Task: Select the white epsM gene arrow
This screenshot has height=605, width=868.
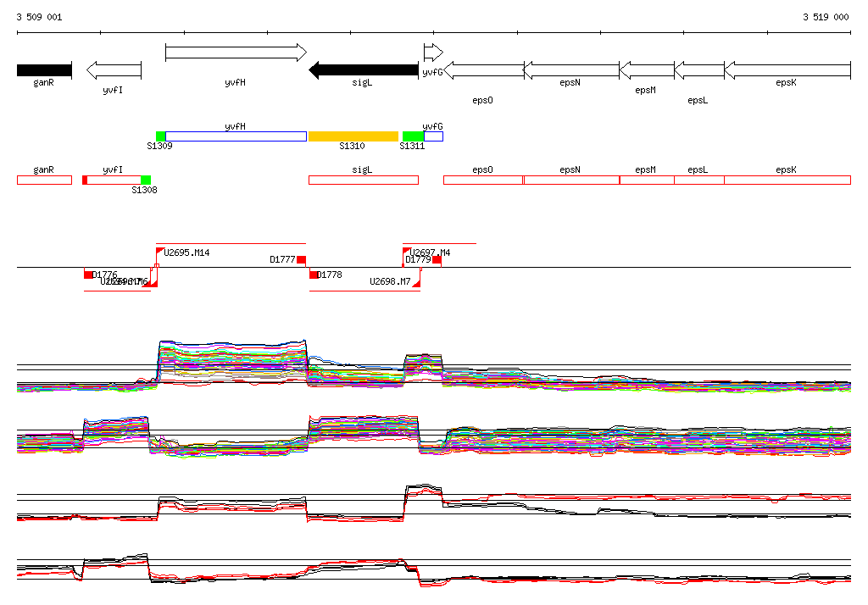Action: tap(647, 70)
